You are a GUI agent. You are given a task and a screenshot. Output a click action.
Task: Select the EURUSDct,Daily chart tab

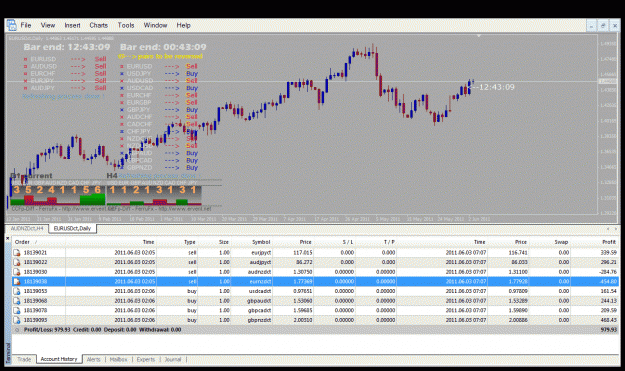tap(72, 228)
